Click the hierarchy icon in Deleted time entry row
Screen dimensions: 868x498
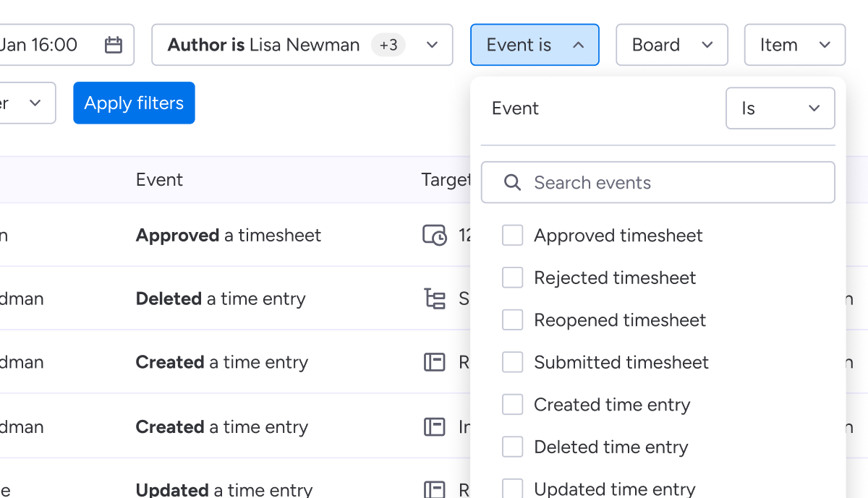[x=434, y=299]
